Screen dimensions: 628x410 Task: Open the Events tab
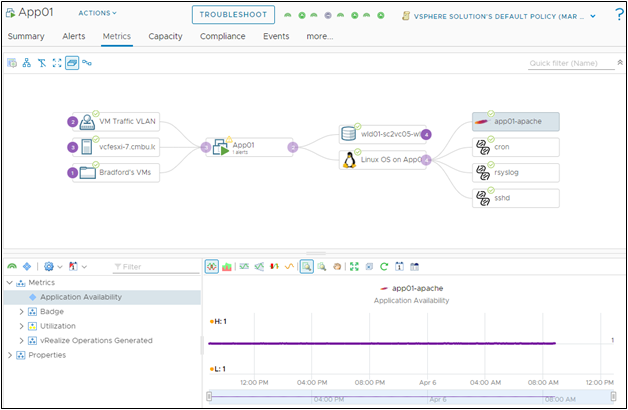pos(276,36)
